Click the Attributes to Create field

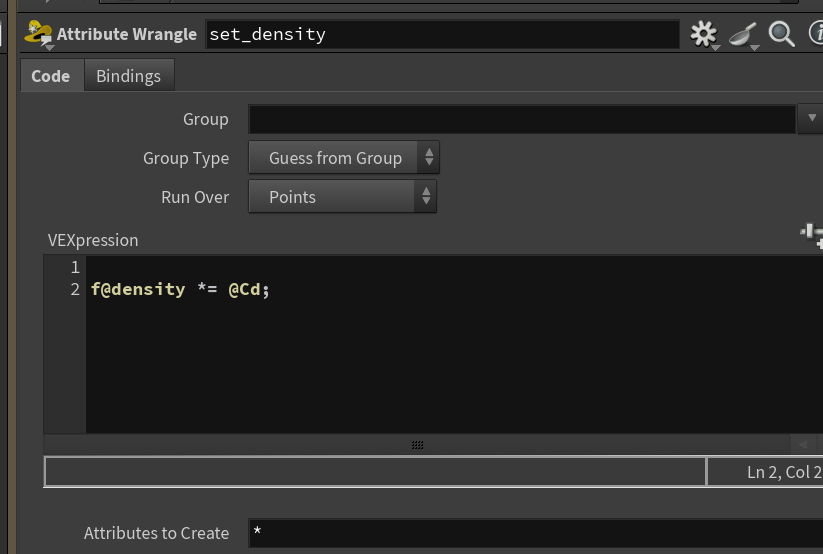(x=535, y=532)
